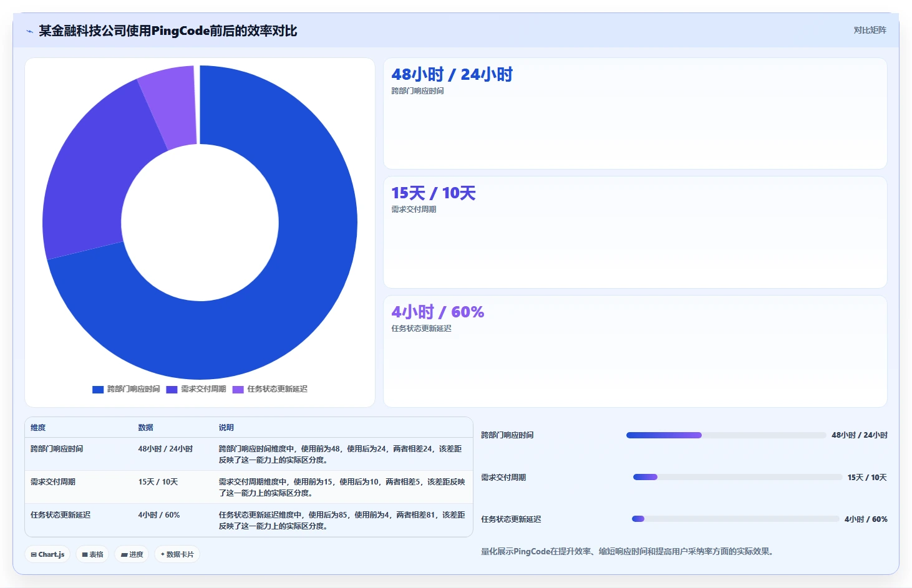The height and width of the screenshot is (588, 912).
Task: Click the 需求交付周期 caption under the 15天 card value
Action: click(414, 210)
